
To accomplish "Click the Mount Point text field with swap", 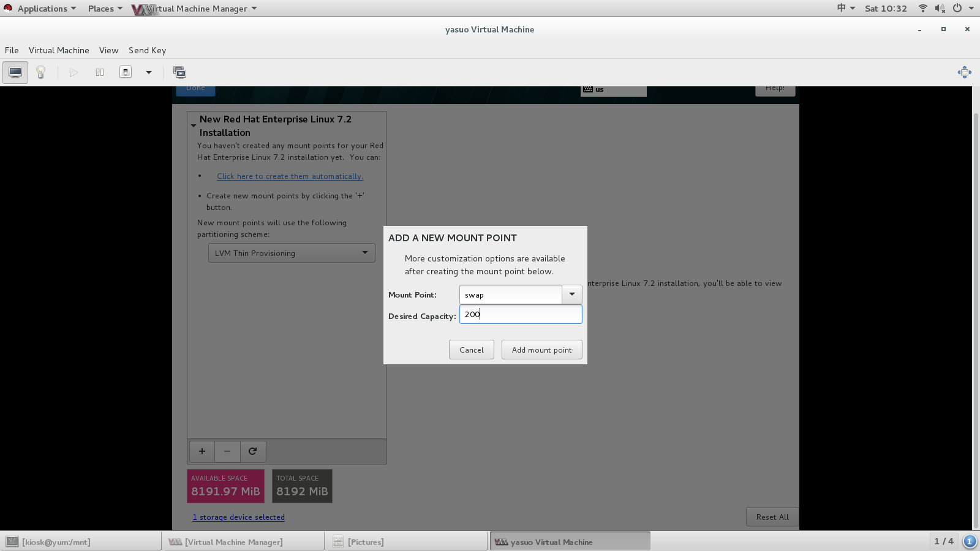I will point(511,294).
